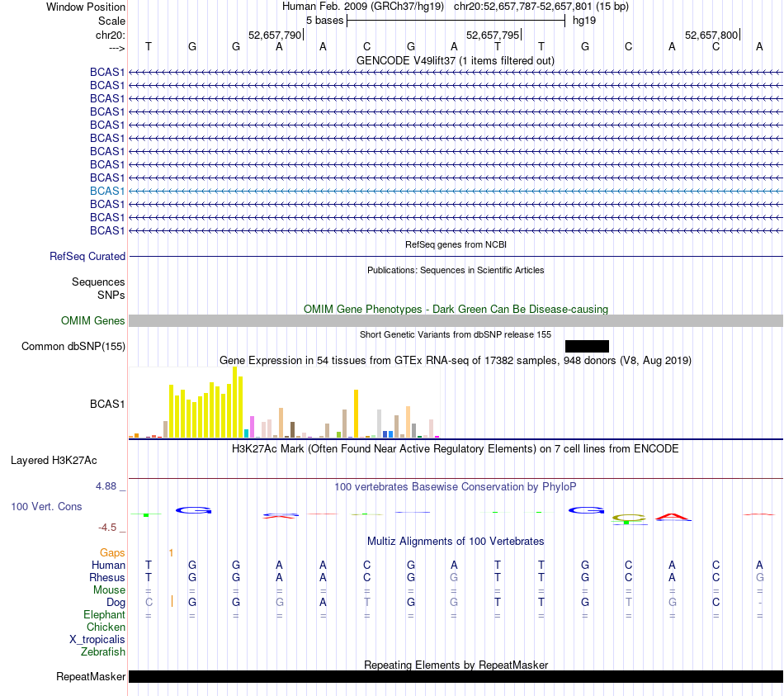Open the H3K27Ac Mark track title
Image resolution: width=784 pixels, height=696 pixels.
point(455,449)
